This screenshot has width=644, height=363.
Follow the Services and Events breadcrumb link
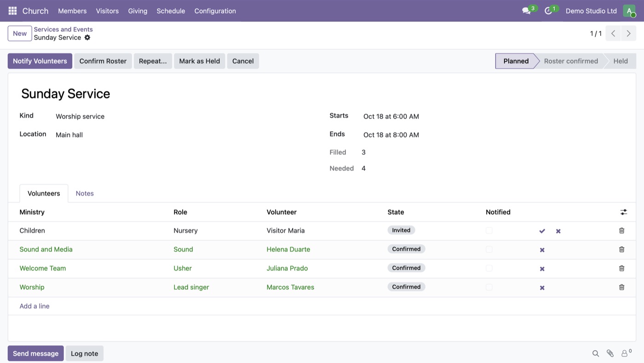(63, 29)
